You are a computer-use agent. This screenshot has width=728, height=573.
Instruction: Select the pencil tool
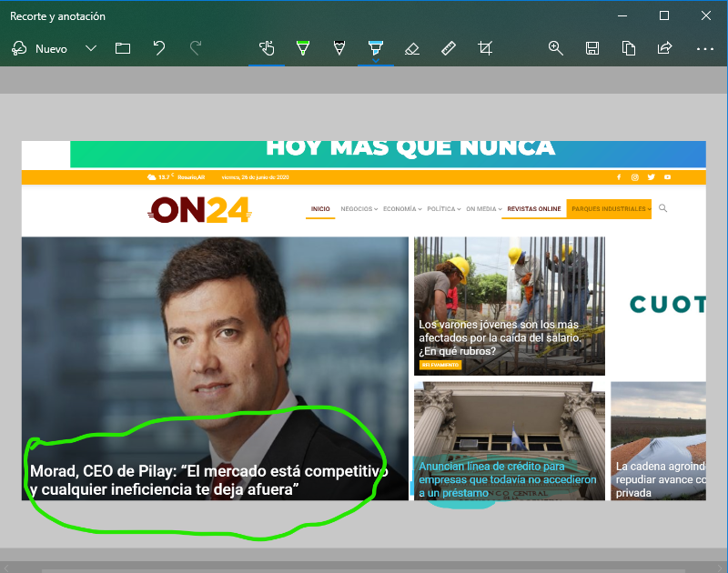tap(339, 48)
